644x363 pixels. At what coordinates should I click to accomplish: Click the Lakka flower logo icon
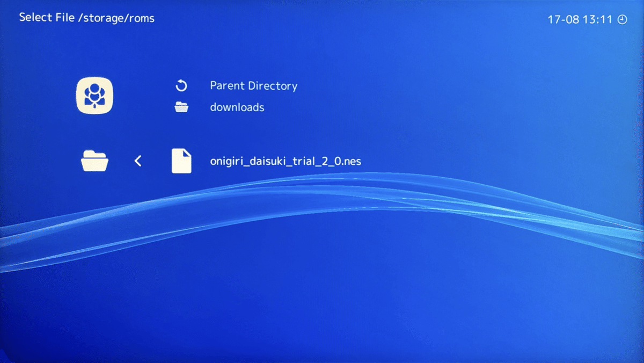coord(94,96)
